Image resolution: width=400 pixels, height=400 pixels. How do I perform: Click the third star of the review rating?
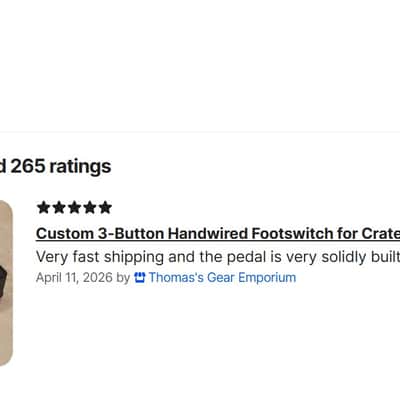[74, 207]
